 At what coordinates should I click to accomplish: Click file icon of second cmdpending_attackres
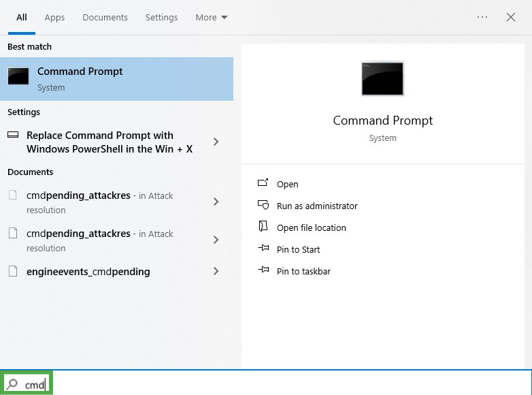pyautogui.click(x=13, y=233)
